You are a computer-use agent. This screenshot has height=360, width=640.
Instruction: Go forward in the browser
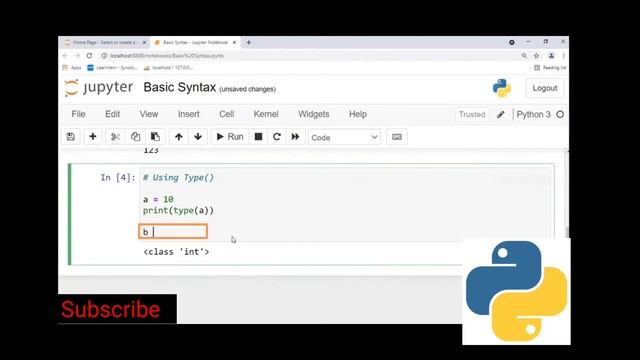tap(78, 56)
